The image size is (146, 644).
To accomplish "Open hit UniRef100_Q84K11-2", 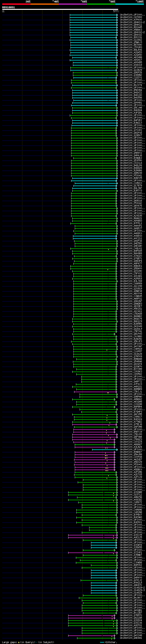I will point(132,22).
